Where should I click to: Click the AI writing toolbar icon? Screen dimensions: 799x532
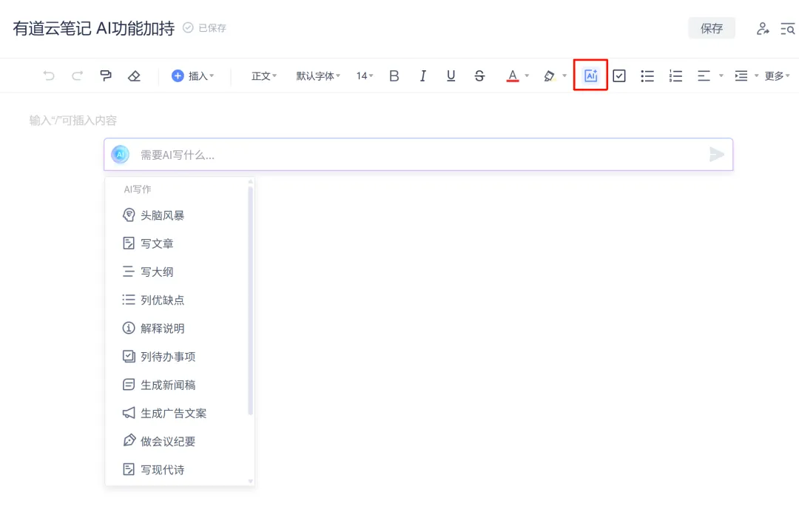point(590,75)
